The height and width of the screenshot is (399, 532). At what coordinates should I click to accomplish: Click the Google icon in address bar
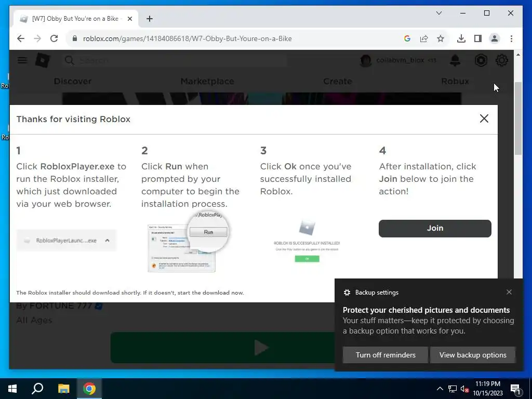(x=407, y=38)
